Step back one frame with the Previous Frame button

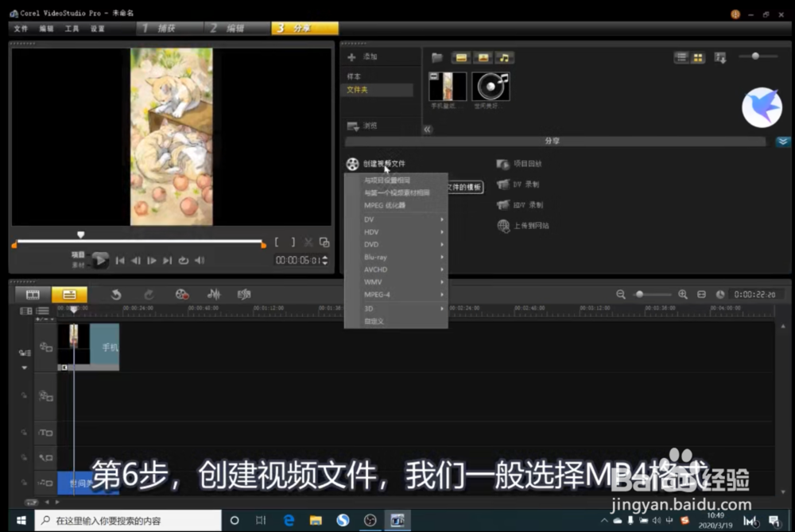[x=136, y=261]
